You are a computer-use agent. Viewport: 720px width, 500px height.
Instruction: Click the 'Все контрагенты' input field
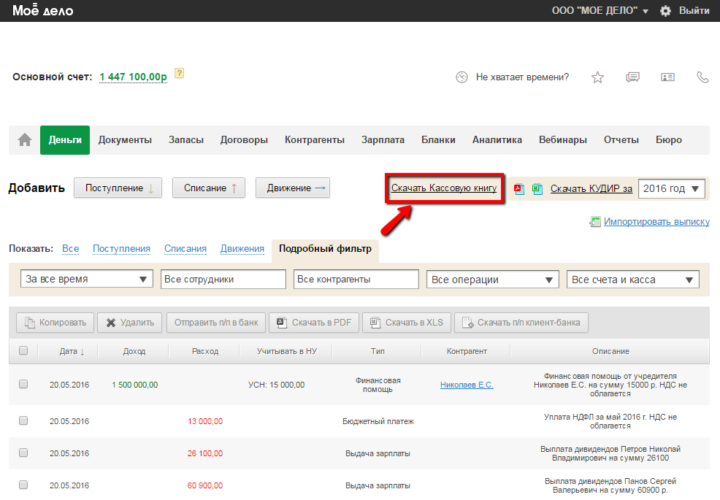[356, 279]
